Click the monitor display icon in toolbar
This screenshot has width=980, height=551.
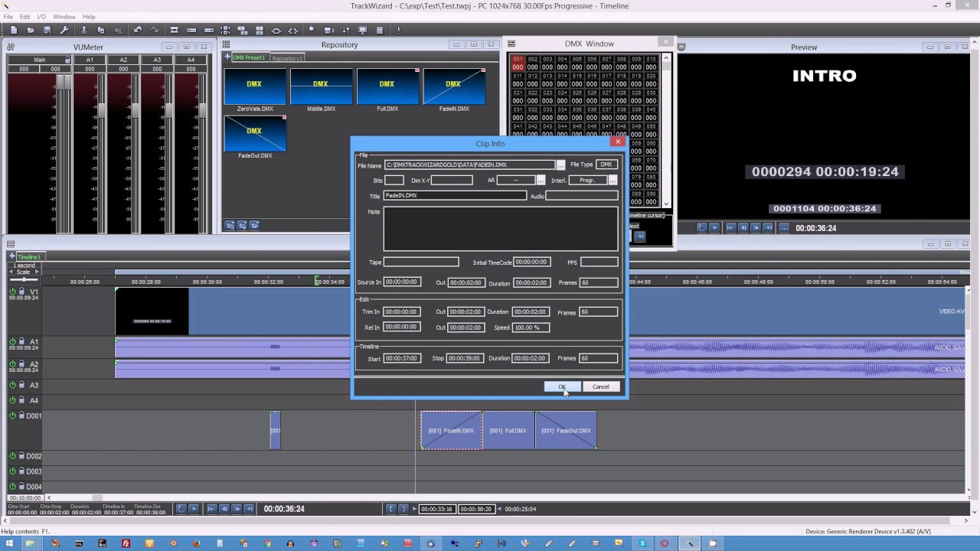362,30
